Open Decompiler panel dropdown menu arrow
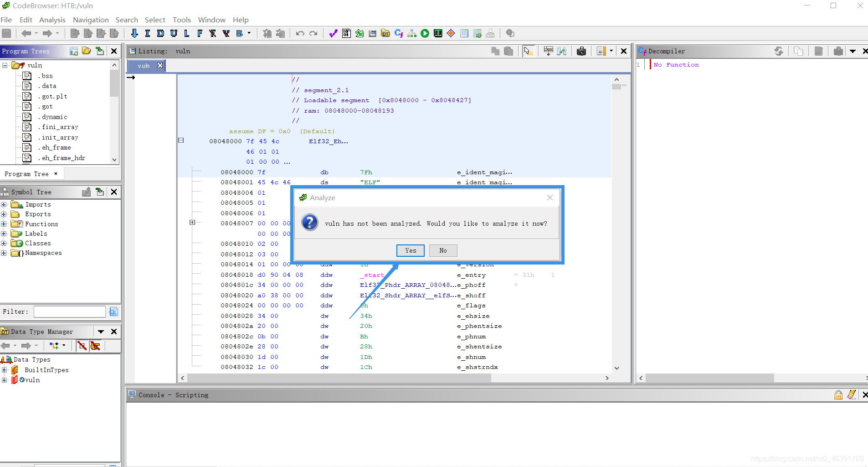The image size is (868, 467). tap(853, 51)
